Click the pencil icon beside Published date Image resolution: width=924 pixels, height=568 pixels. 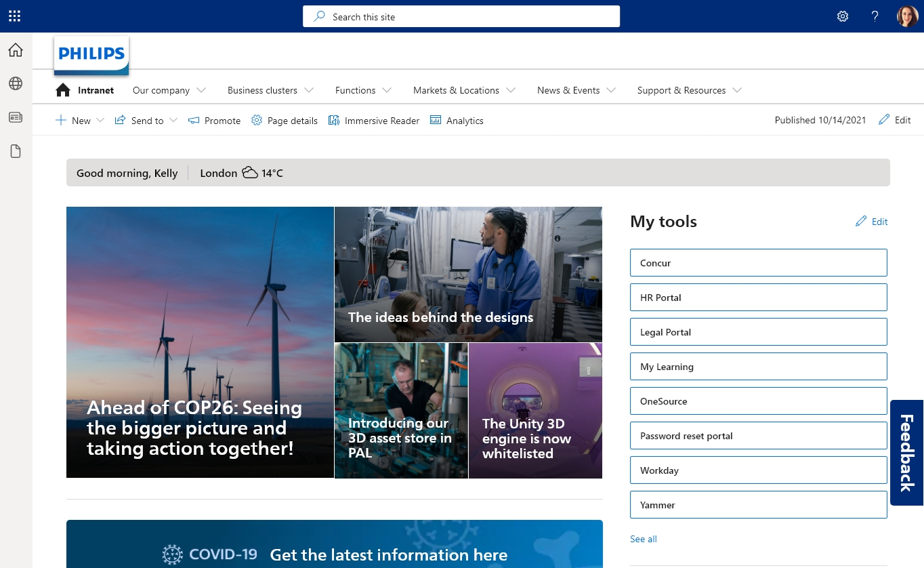coord(884,119)
